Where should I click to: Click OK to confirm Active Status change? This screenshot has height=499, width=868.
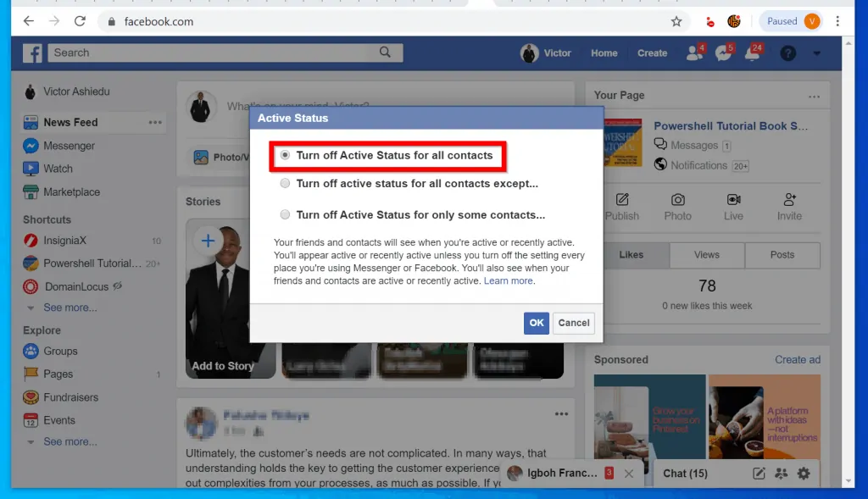536,323
